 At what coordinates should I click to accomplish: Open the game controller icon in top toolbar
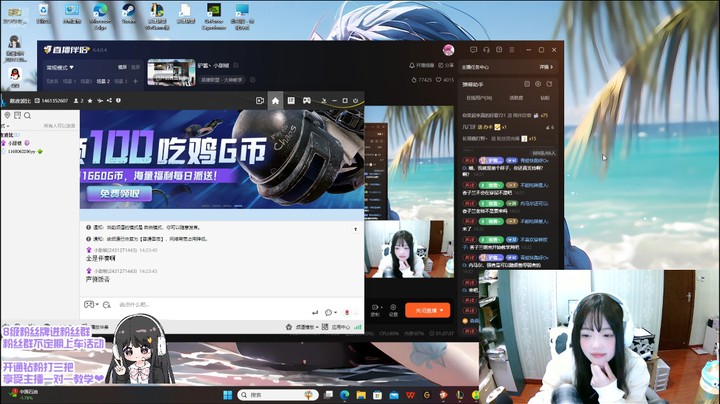306,101
